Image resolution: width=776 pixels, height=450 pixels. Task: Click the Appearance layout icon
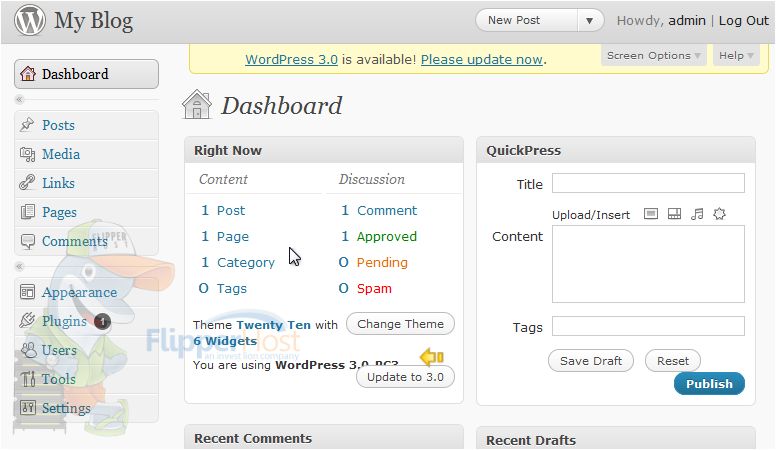pos(27,292)
